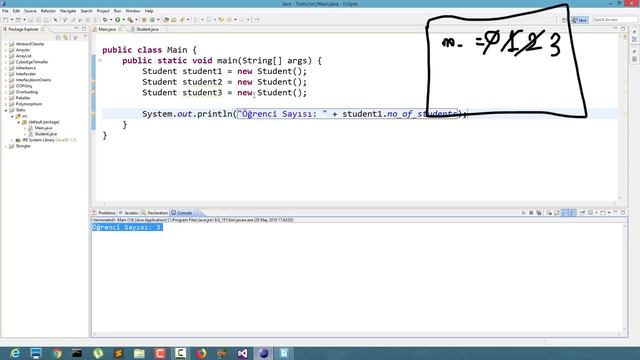Collapse the (default package) node
Viewport: 640px width, 360px height.
click(18, 122)
